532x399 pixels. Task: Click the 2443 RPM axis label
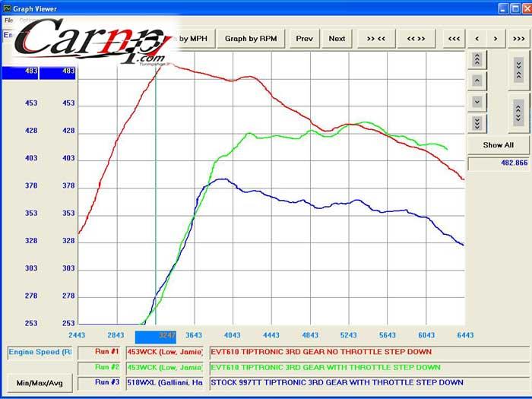point(77,336)
